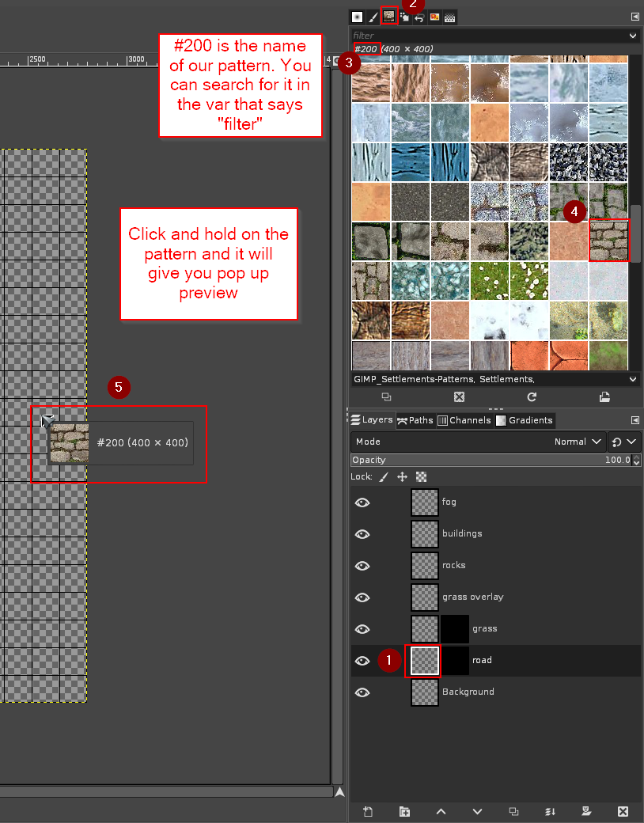
Task: Delete the selected layer with the trash icon
Action: click(623, 811)
